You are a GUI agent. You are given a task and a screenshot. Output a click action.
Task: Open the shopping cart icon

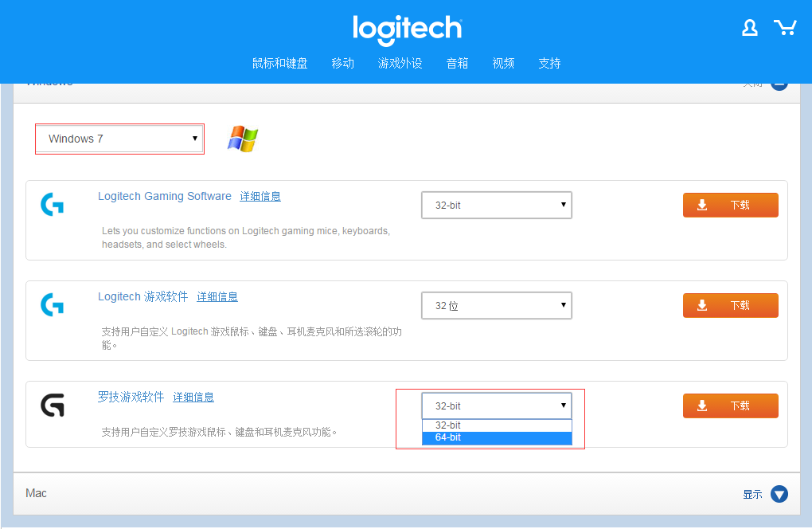point(785,27)
